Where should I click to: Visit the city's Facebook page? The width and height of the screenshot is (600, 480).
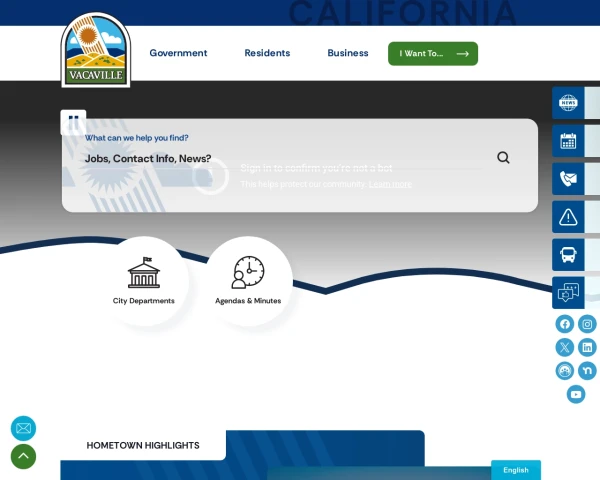[565, 324]
